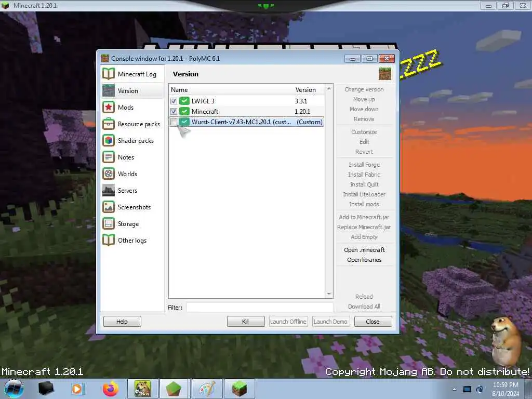Click Open libraries button
Image resolution: width=532 pixels, height=399 pixels.
[x=364, y=260]
